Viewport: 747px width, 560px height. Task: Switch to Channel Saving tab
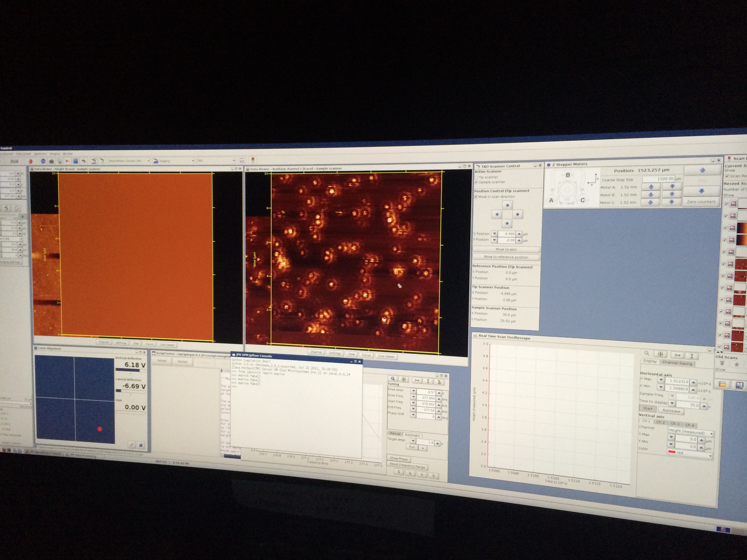click(x=677, y=363)
